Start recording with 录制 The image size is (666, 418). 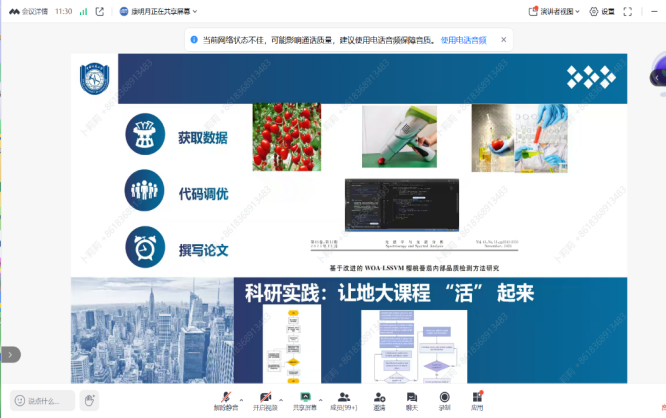tap(444, 401)
